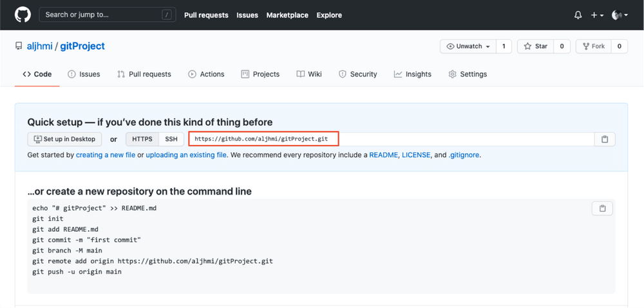The width and height of the screenshot is (644, 308).
Task: Copy the repository URL with clipboard icon
Action: [605, 139]
